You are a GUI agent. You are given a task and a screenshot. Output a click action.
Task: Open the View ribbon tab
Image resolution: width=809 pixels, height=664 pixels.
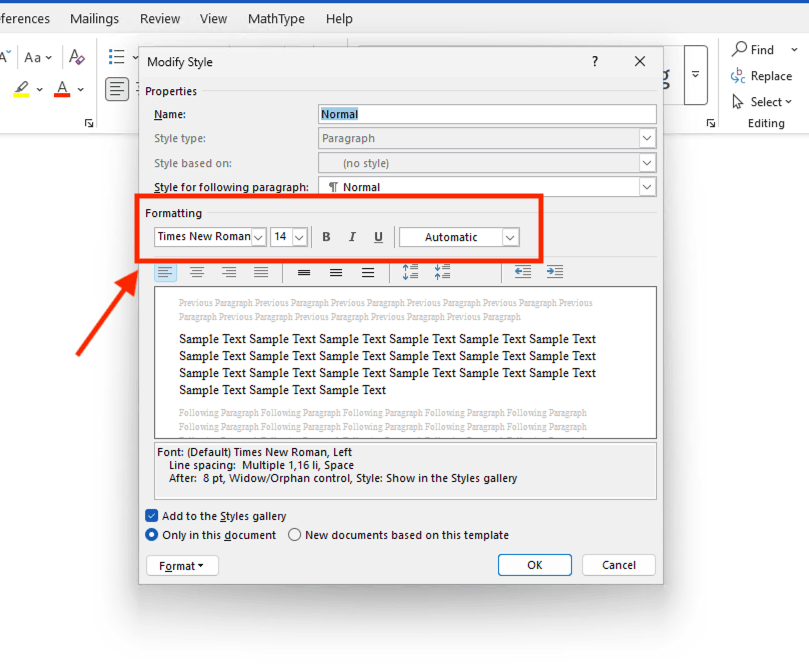214,19
